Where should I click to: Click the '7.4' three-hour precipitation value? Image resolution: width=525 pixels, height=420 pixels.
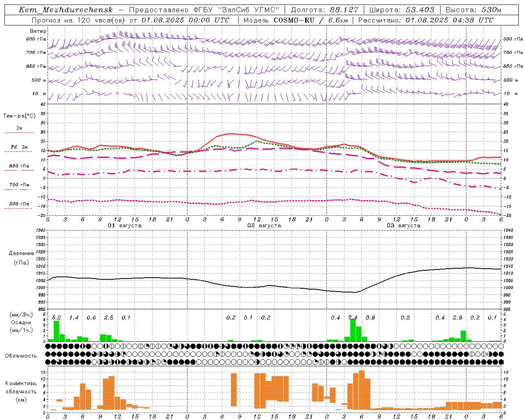pos(353,318)
